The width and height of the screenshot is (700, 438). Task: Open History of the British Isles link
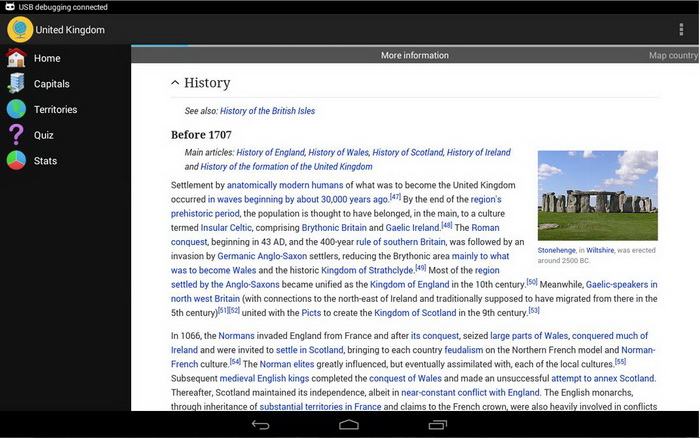(267, 111)
